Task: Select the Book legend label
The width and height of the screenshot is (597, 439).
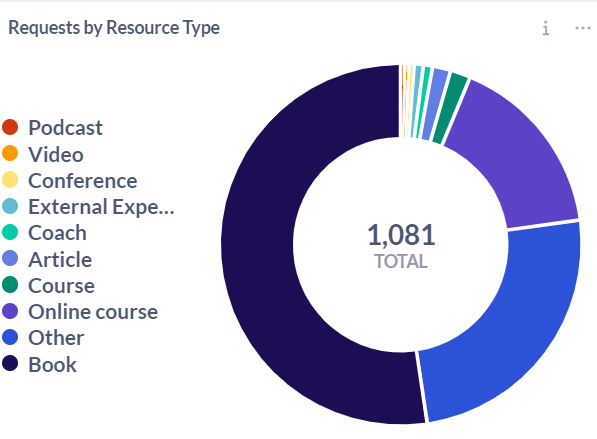Action: (x=53, y=364)
